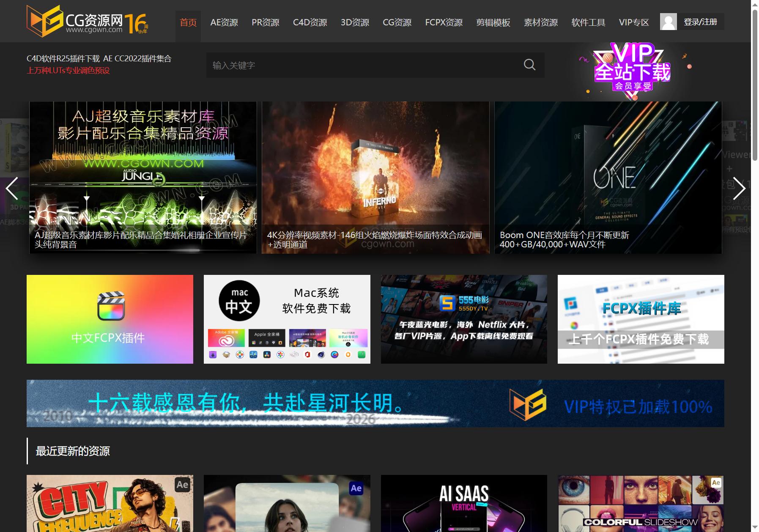Open the 剪辑模板 menu

[493, 22]
